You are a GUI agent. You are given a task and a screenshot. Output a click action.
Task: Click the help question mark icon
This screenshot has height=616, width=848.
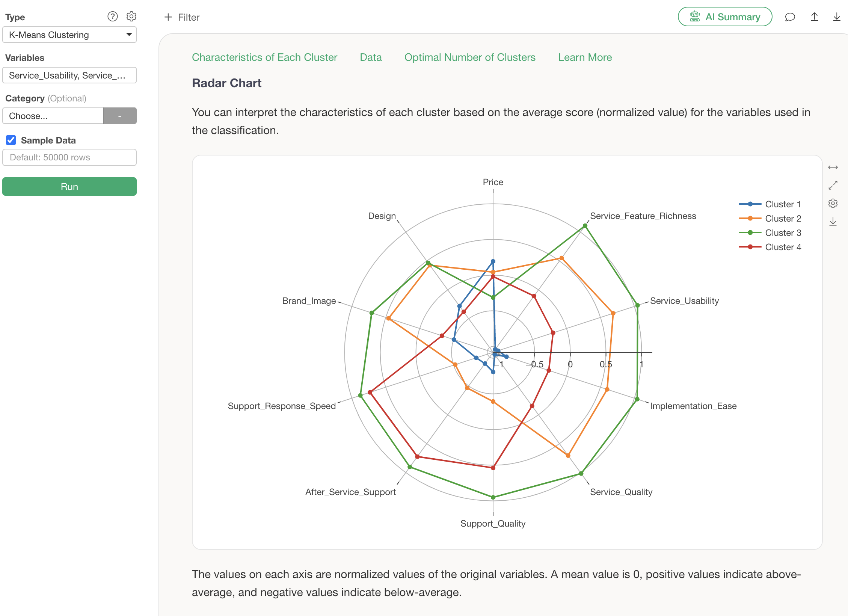pos(112,17)
